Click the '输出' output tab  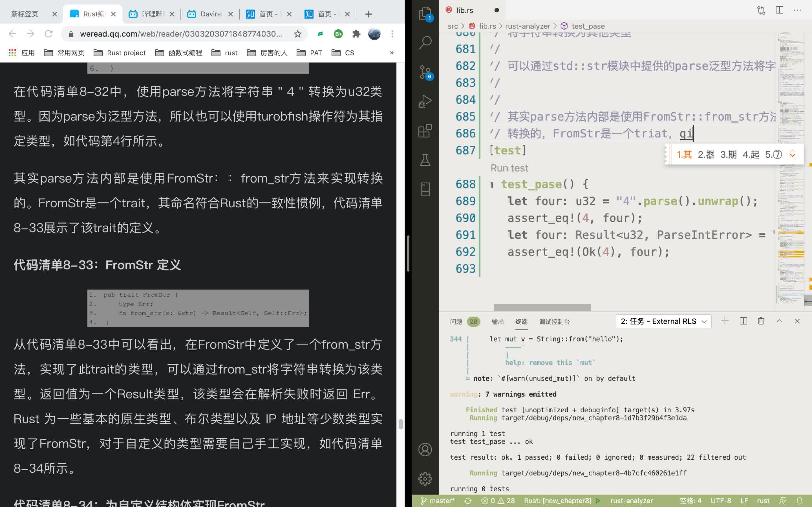(x=497, y=321)
